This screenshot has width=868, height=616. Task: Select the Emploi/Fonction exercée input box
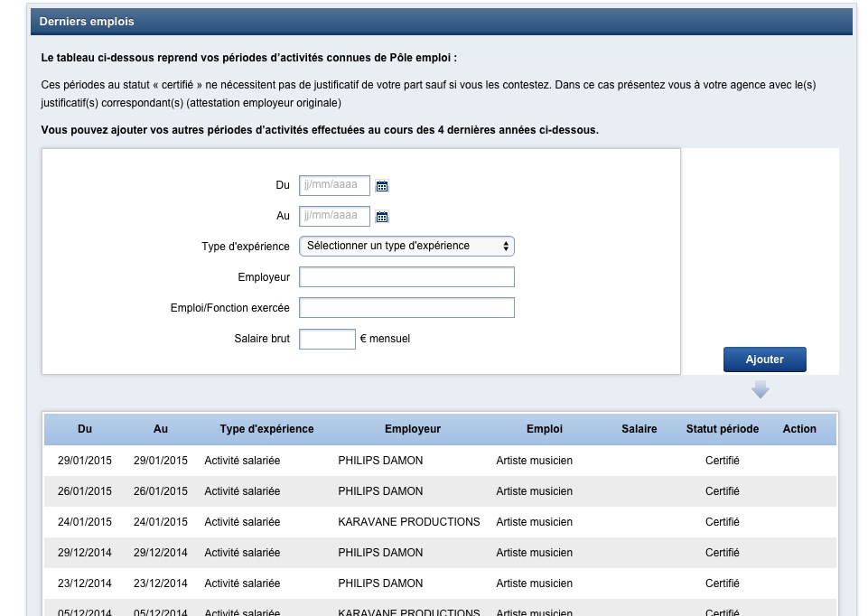406,308
